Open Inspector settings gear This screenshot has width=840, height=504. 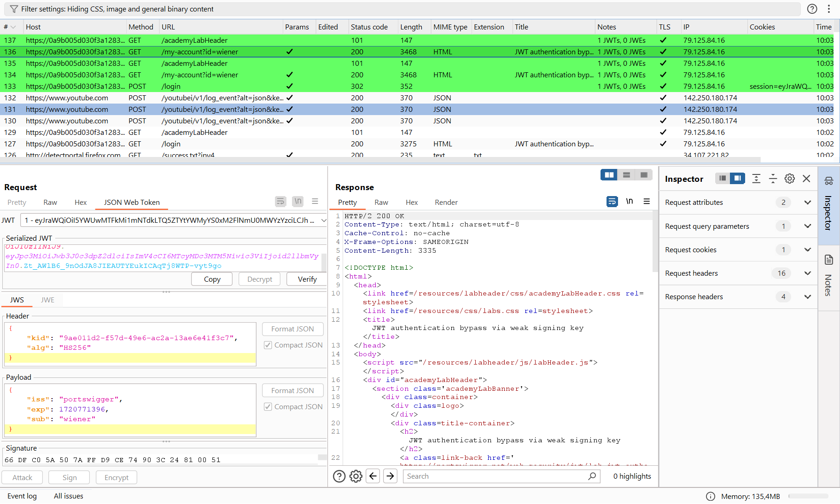coord(790,179)
